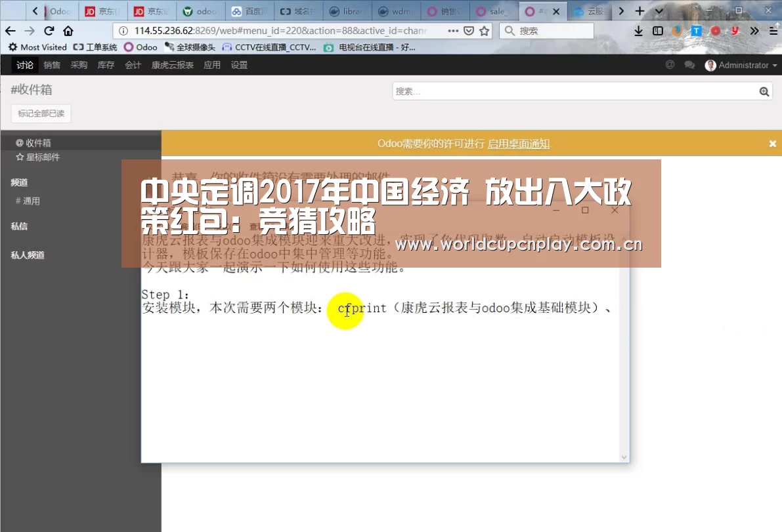Open the 库存 menu in Odoo
The height and width of the screenshot is (532, 782).
(106, 65)
